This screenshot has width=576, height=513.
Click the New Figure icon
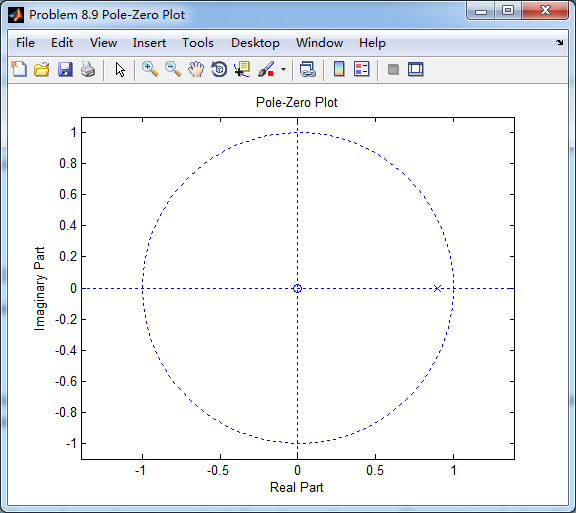click(19, 69)
